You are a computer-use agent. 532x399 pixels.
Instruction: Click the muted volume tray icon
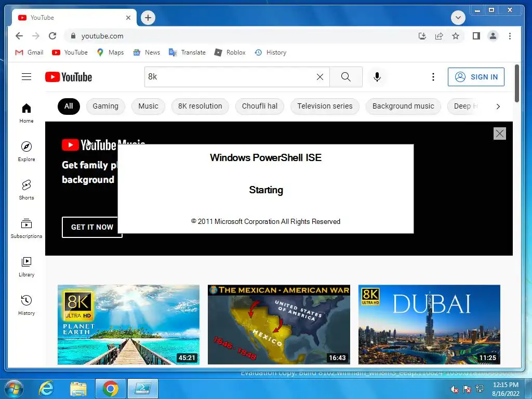455,389
